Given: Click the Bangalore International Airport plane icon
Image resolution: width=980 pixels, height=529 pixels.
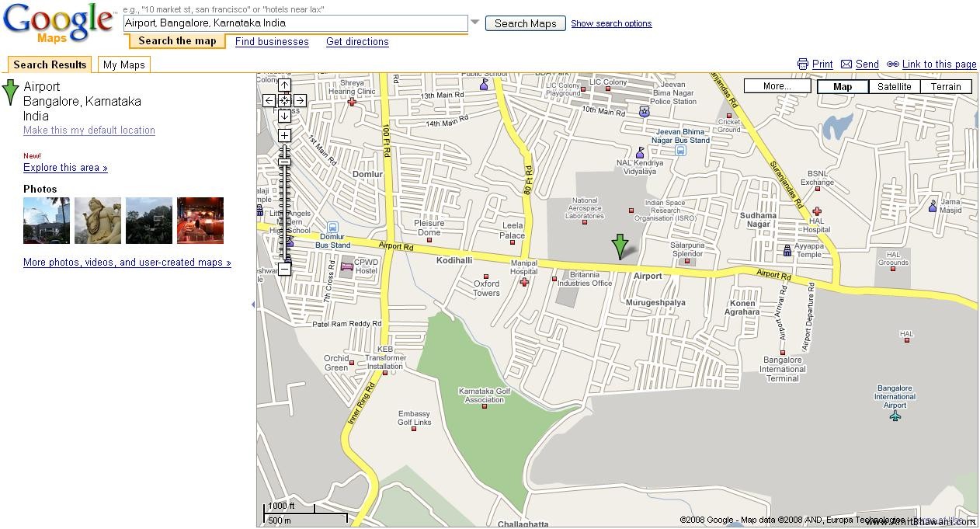Looking at the screenshot, I should point(895,416).
